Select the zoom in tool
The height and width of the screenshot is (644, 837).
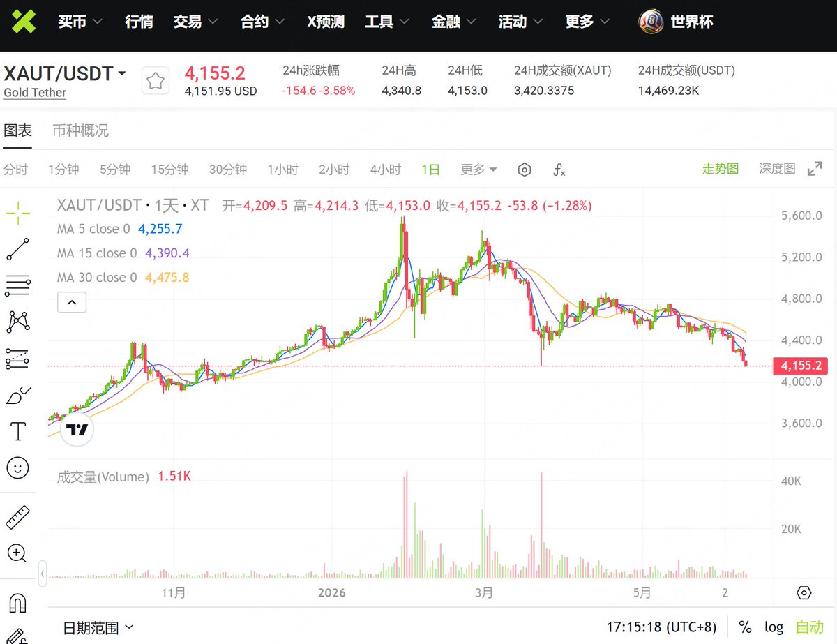coord(17,553)
